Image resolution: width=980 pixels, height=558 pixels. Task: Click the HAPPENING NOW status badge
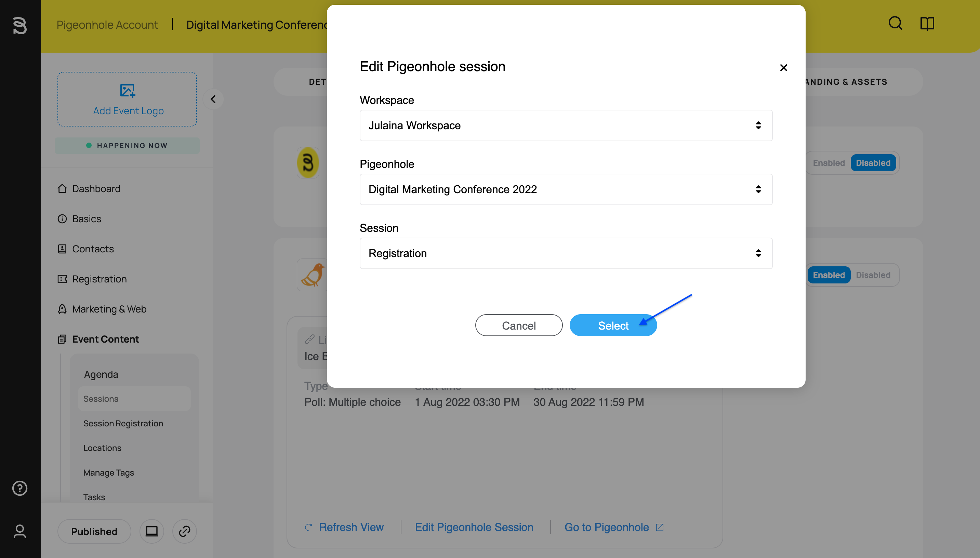click(x=127, y=146)
